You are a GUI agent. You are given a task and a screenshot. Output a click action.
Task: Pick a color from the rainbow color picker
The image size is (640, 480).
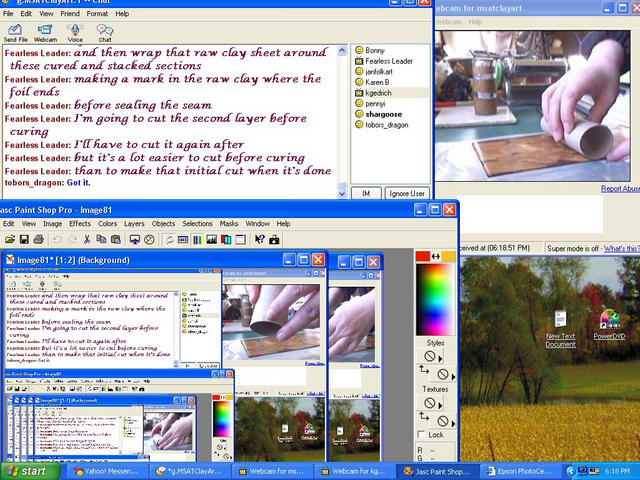point(435,299)
